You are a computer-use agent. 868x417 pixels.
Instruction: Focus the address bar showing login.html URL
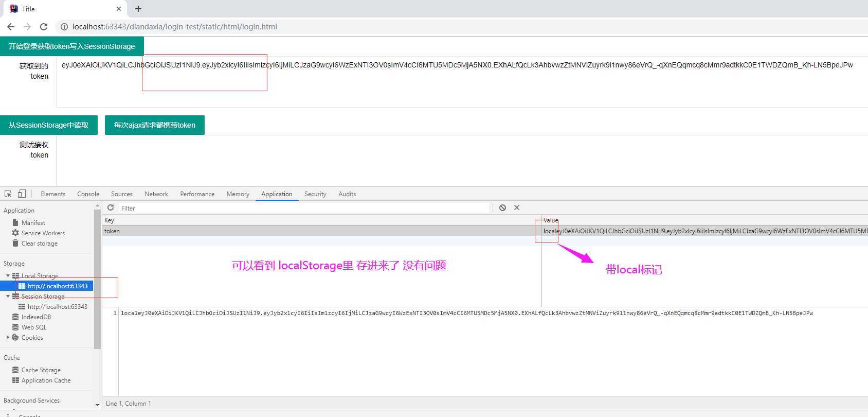coord(175,27)
